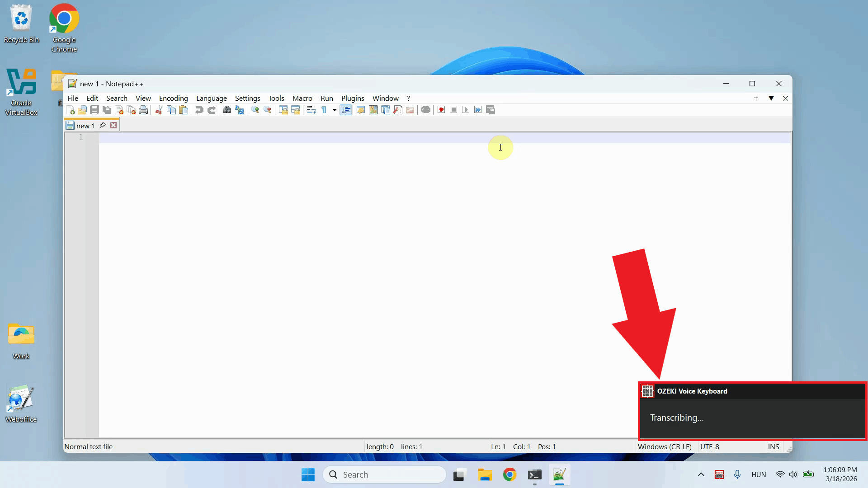Paste clipboard contents via toolbar icon
Viewport: 868px width, 488px height.
[x=183, y=110]
